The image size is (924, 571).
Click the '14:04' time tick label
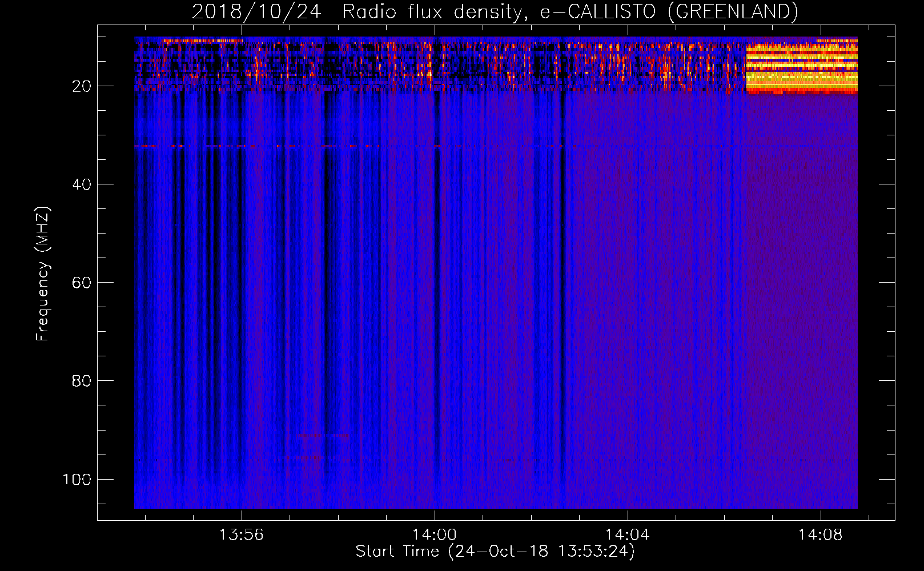628,535
